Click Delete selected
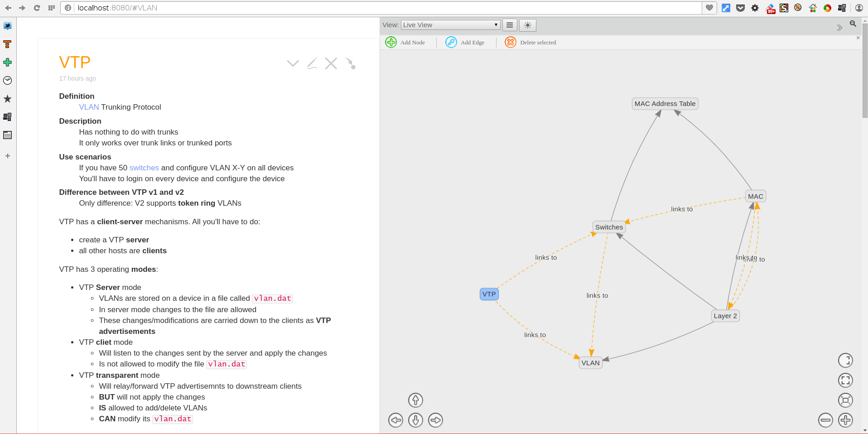 (x=530, y=42)
